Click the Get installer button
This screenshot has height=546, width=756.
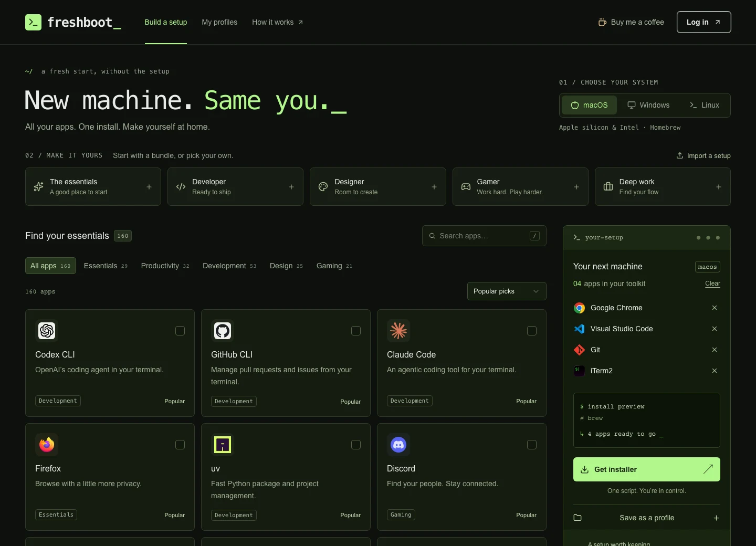coord(647,469)
